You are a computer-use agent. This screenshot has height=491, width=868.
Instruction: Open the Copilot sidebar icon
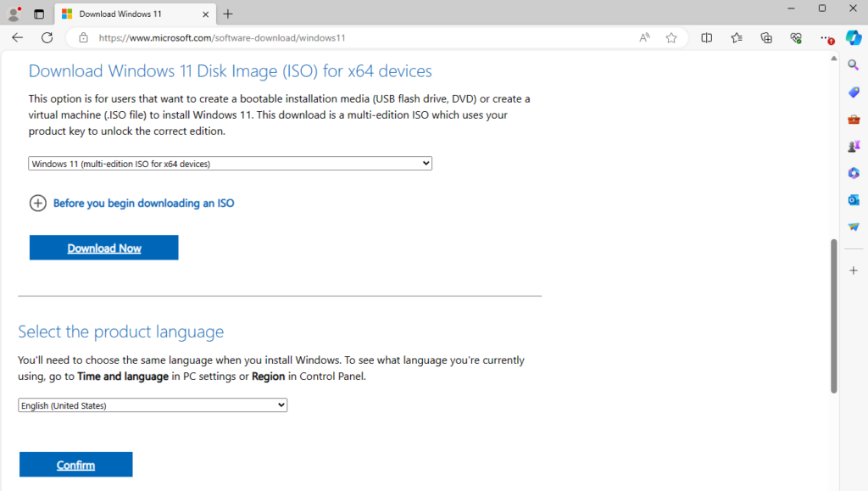coord(854,38)
